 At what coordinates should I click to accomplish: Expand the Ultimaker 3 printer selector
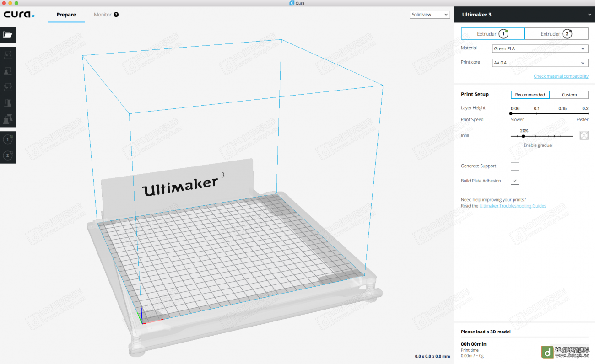[525, 15]
